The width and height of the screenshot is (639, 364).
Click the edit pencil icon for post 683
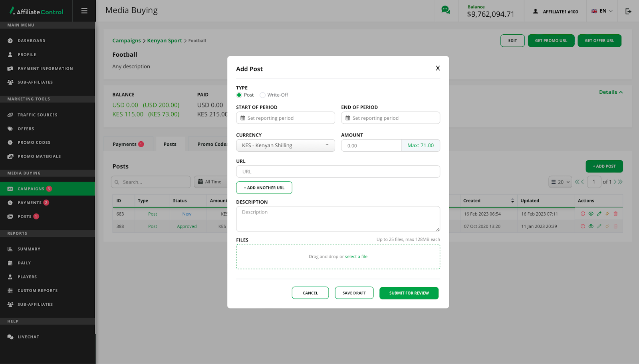599,214
